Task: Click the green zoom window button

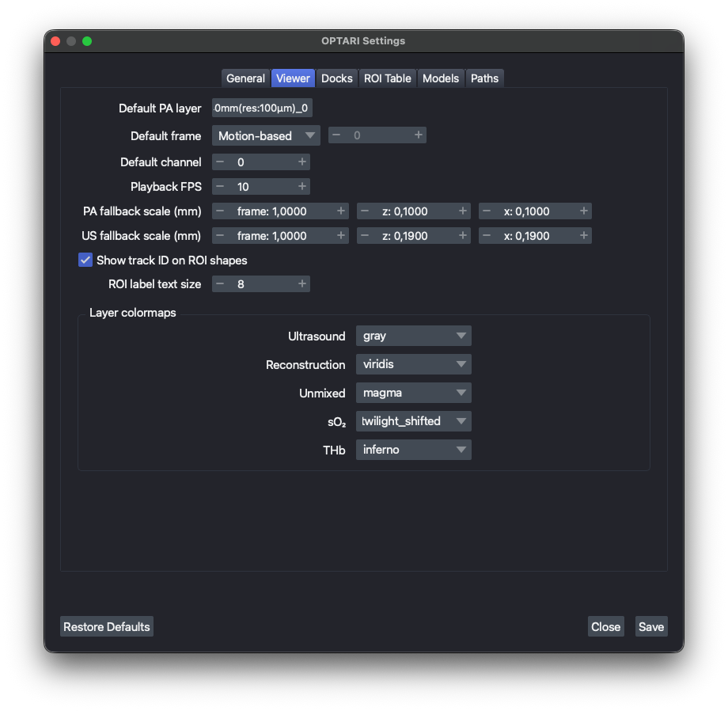Action: click(x=87, y=41)
